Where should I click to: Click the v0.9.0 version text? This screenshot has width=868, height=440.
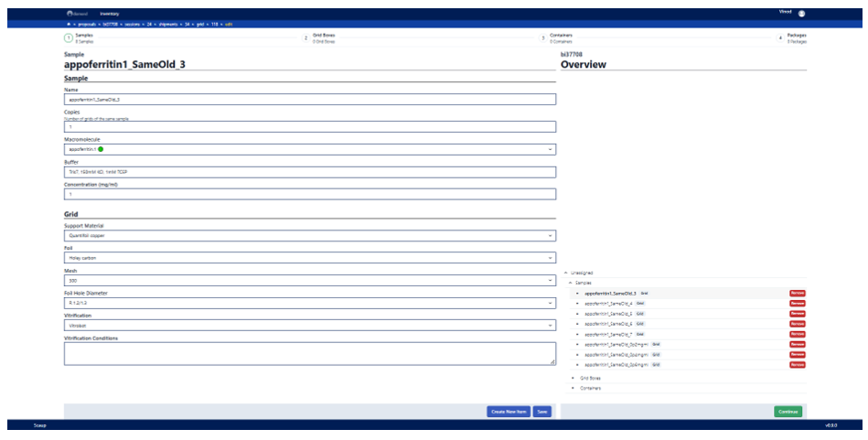(x=830, y=425)
